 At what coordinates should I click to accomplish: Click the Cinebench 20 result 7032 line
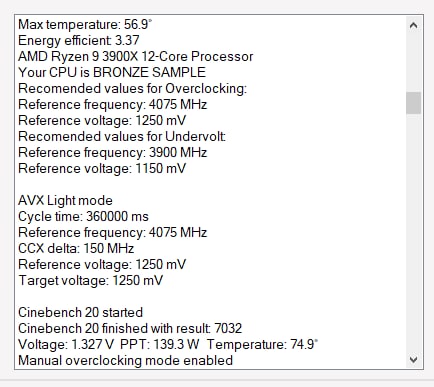point(130,328)
